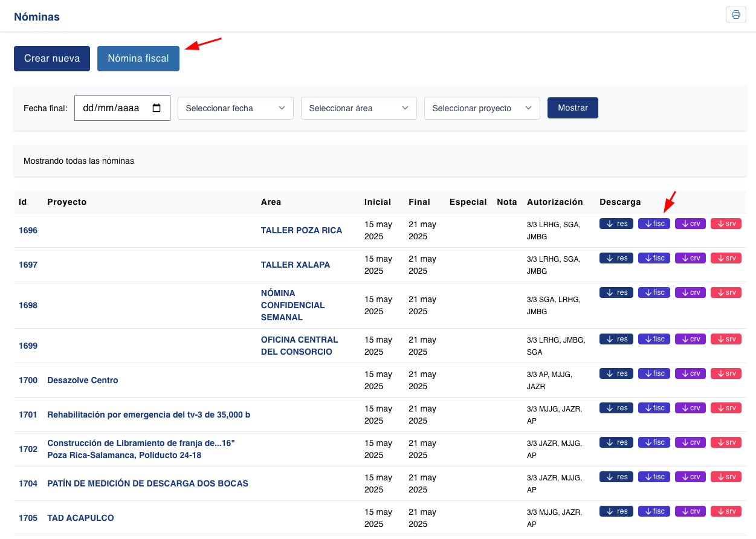Download res file for payroll 1696

pyautogui.click(x=616, y=224)
